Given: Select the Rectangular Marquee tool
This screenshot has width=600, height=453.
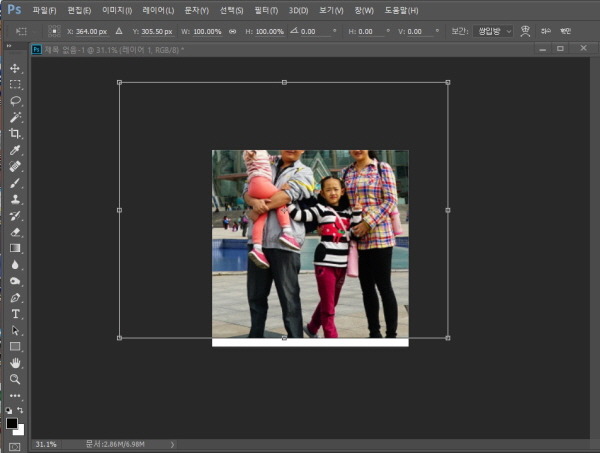Looking at the screenshot, I should (x=15, y=85).
